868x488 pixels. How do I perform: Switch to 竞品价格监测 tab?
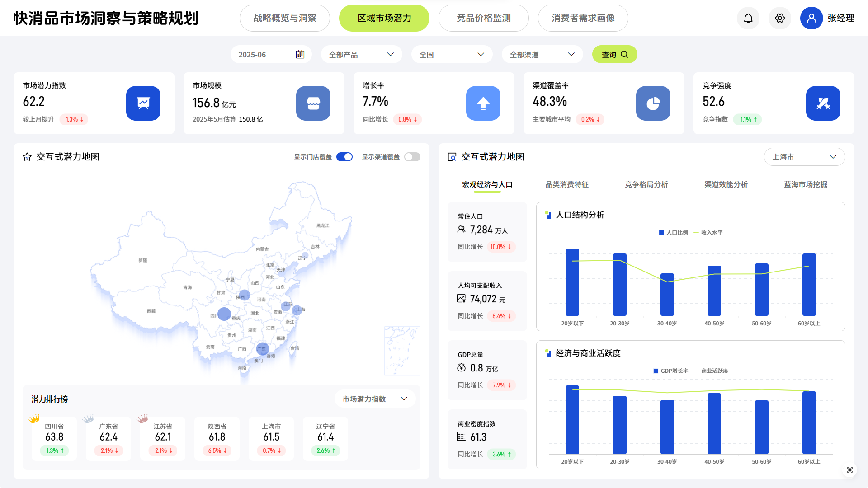click(x=483, y=18)
